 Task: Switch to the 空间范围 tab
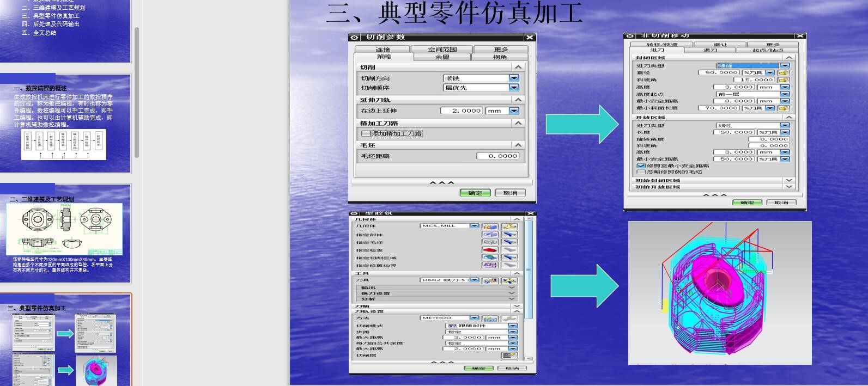(442, 49)
